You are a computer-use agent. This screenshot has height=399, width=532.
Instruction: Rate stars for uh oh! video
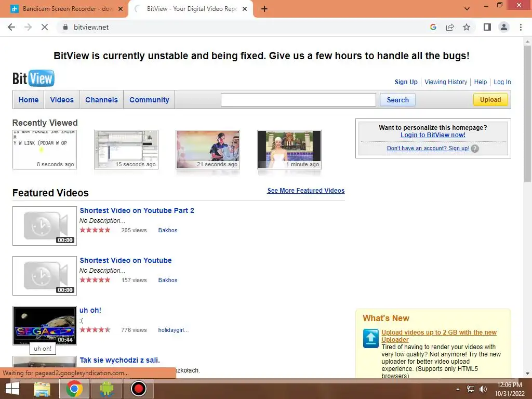tap(95, 330)
